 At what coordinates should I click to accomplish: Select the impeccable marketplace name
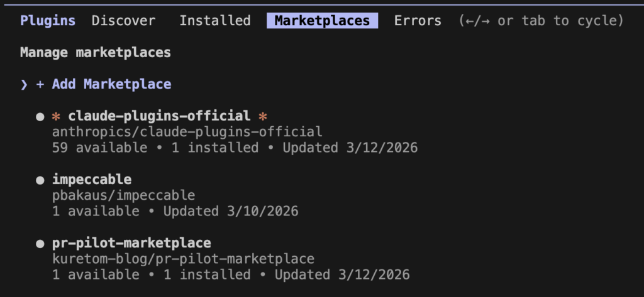[x=92, y=180]
